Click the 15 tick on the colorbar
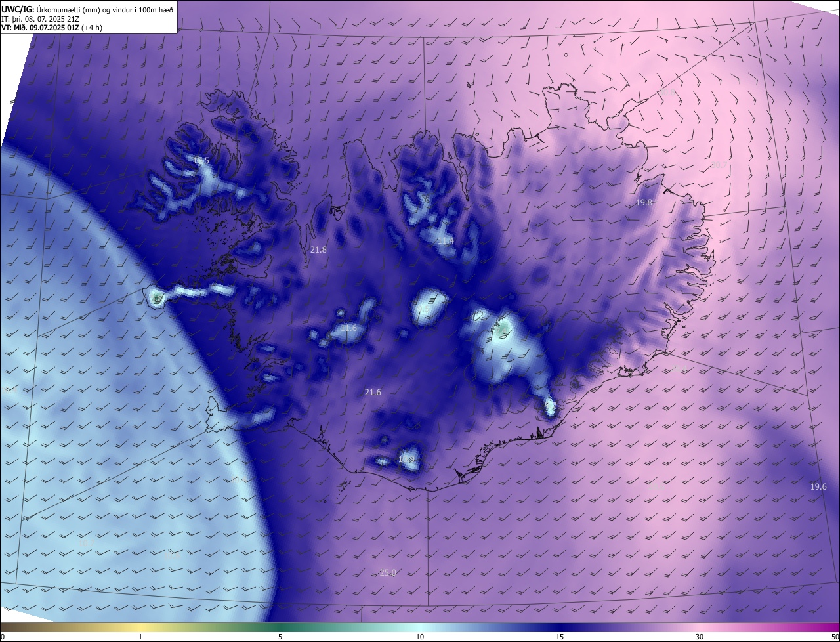This screenshot has width=840, height=642. point(560,637)
